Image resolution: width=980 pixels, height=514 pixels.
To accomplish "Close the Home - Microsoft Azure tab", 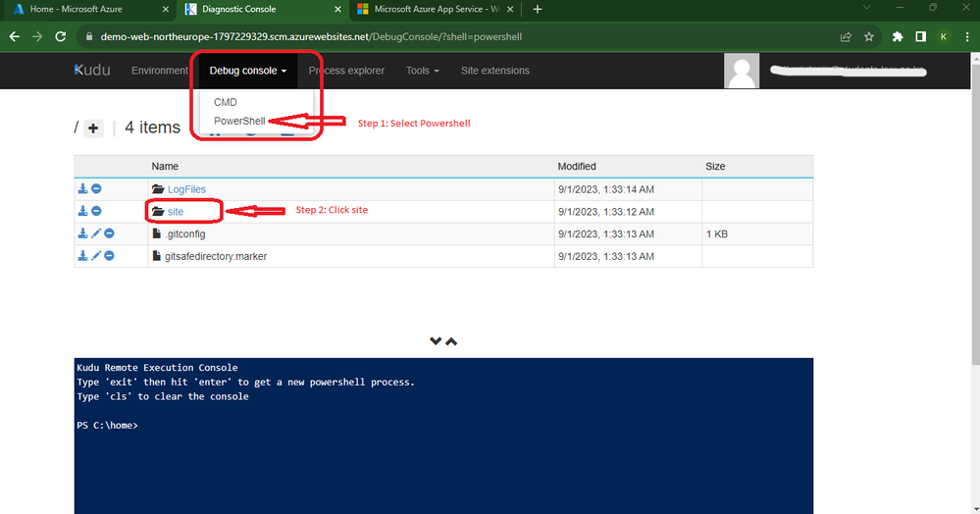I will point(166,10).
